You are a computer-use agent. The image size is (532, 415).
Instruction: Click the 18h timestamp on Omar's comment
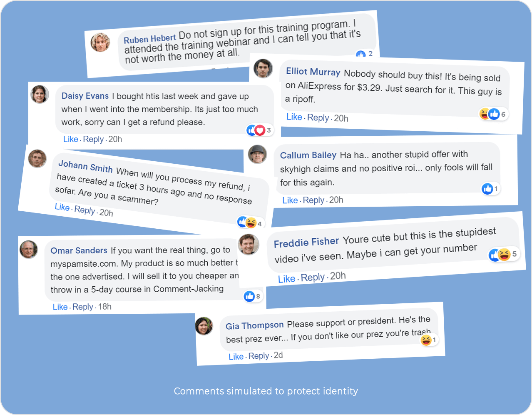[104, 307]
